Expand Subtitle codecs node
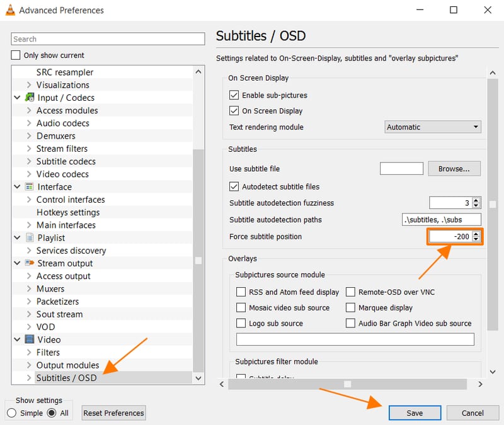Viewport: 504px width, 425px height. [x=29, y=161]
